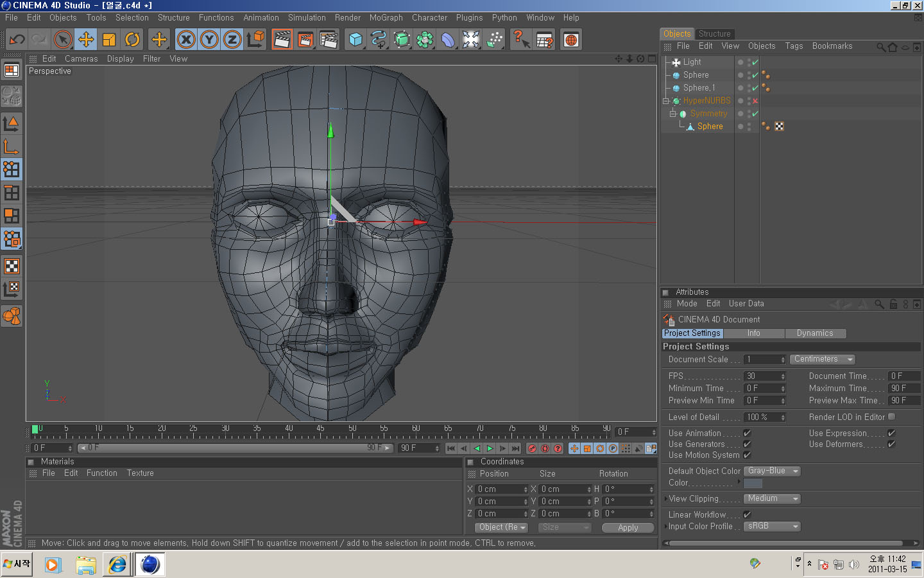Open Materials Function menu
The image size is (924, 578).
(102, 473)
